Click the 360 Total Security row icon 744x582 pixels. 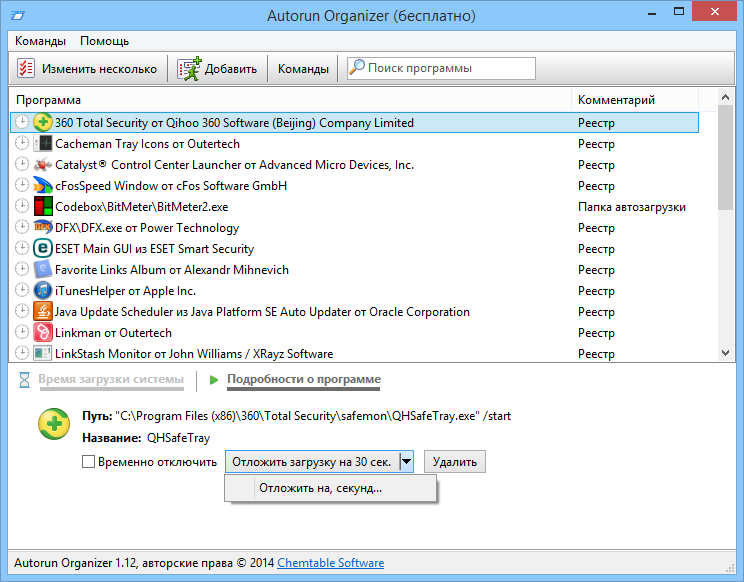(43, 122)
